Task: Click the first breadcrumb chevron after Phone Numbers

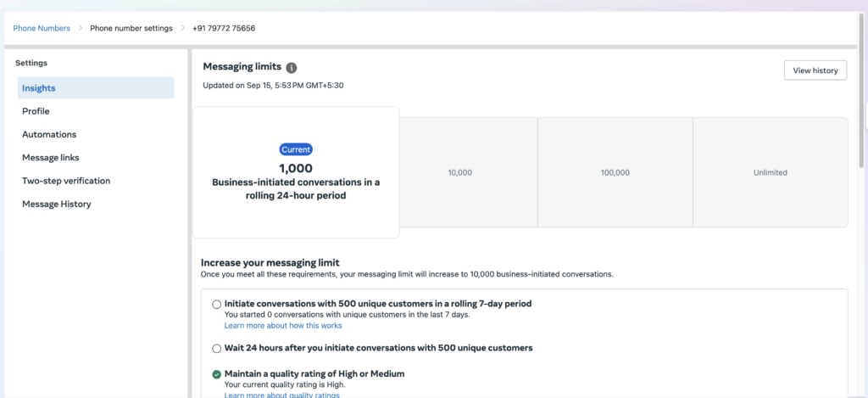Action: (x=81, y=28)
